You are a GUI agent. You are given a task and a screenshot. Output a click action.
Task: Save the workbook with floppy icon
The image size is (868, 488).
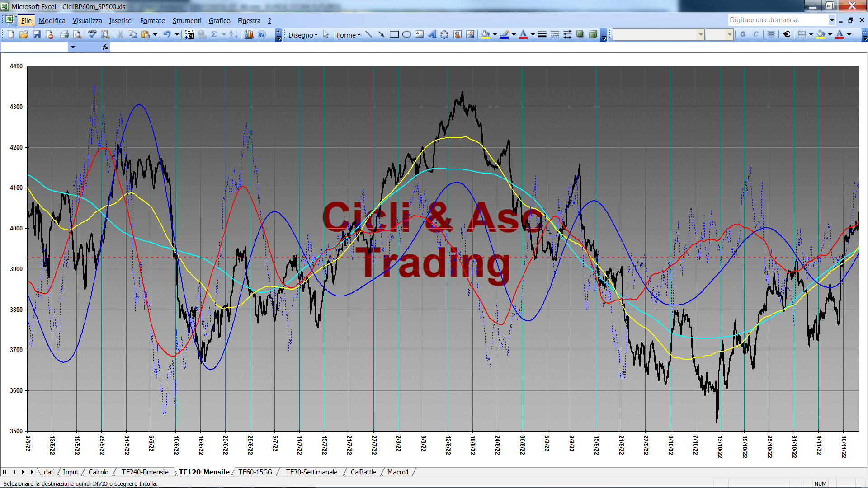pyautogui.click(x=37, y=34)
